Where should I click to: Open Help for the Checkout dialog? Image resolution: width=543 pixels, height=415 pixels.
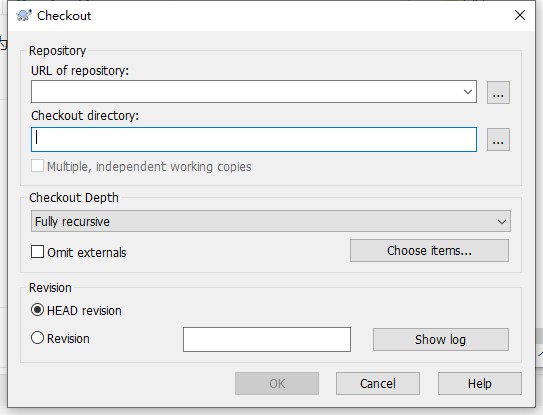click(x=480, y=383)
